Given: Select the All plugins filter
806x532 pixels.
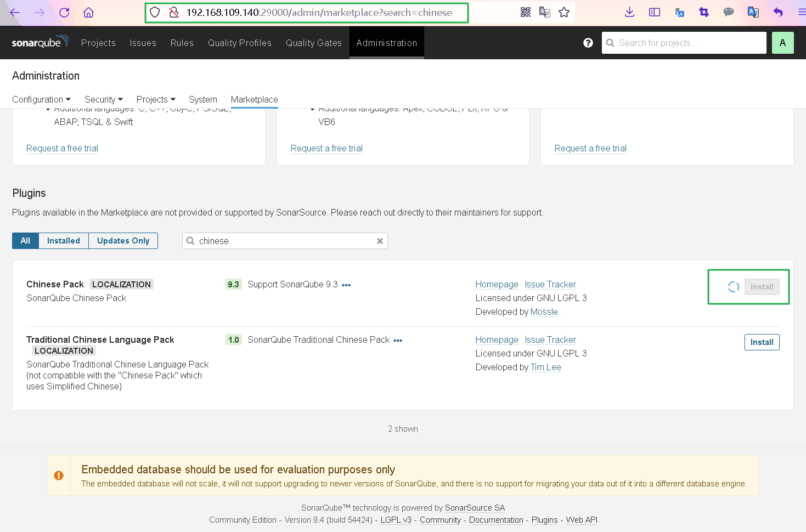Looking at the screenshot, I should 25,241.
